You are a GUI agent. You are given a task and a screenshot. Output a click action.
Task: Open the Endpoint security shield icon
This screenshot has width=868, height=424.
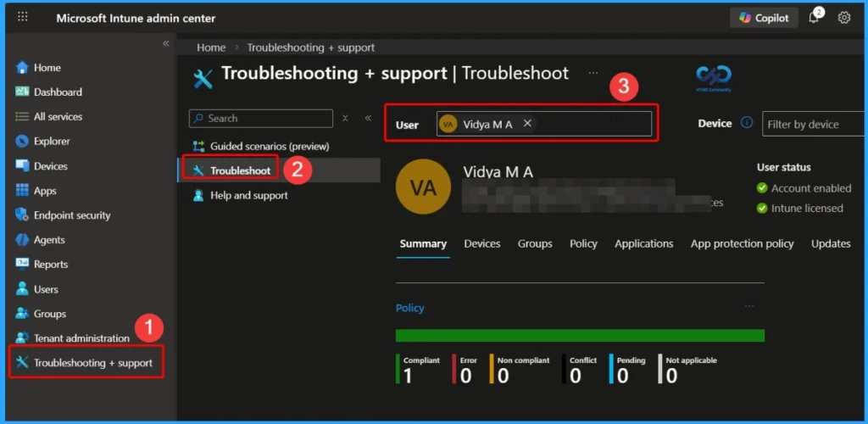pos(22,215)
